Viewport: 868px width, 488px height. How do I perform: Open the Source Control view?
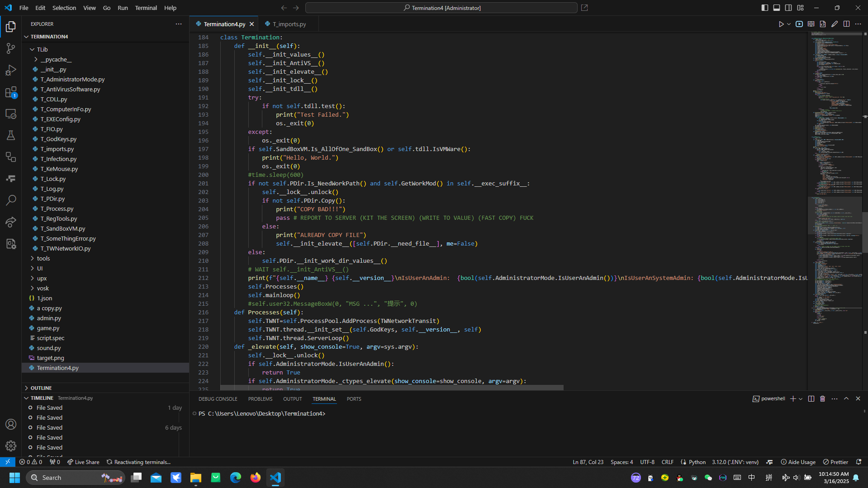(11, 48)
